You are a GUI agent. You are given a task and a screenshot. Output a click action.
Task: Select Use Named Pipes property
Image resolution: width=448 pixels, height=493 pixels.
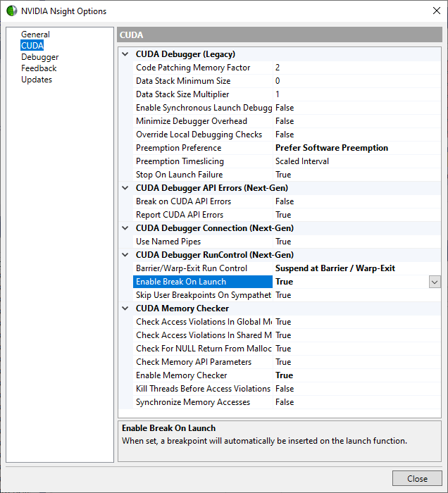203,242
